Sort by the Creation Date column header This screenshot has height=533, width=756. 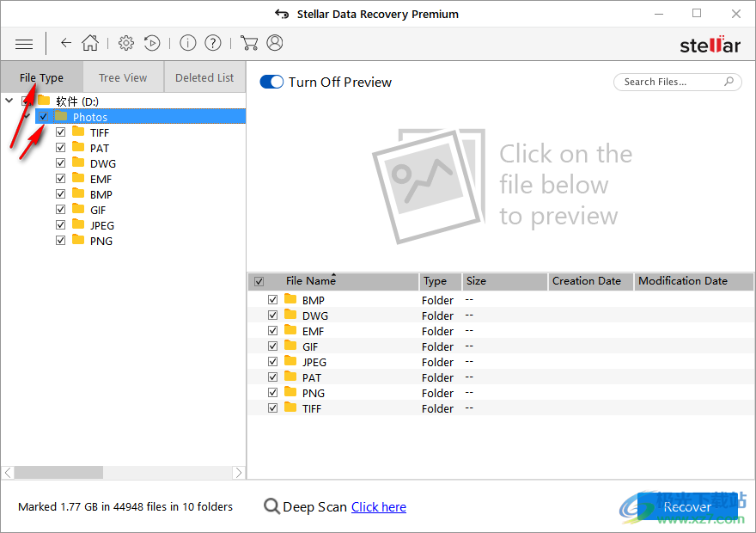point(591,281)
